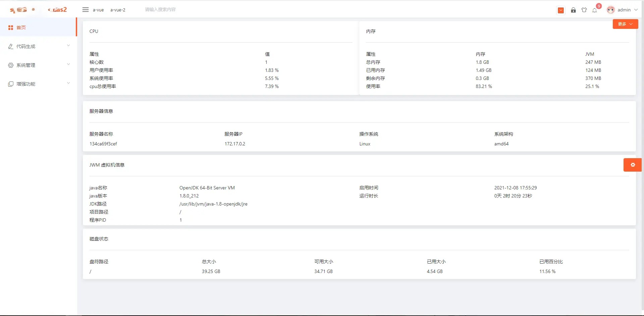Click the 系统管理 chevron arrow
Viewport: 644px width, 316px height.
tap(68, 64)
